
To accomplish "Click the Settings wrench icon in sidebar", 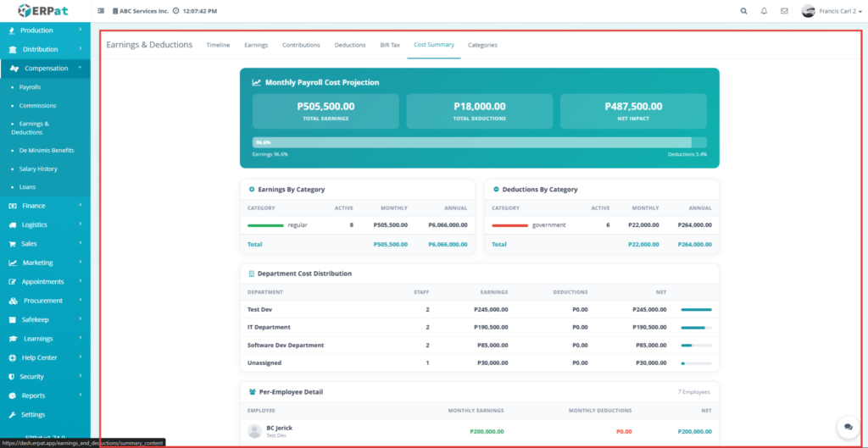I will pos(13,414).
